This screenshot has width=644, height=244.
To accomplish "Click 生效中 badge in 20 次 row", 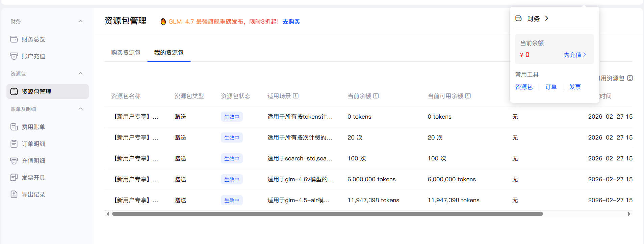I will (x=232, y=138).
